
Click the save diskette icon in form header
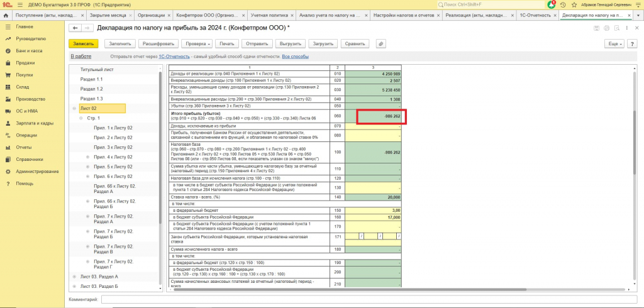596,28
